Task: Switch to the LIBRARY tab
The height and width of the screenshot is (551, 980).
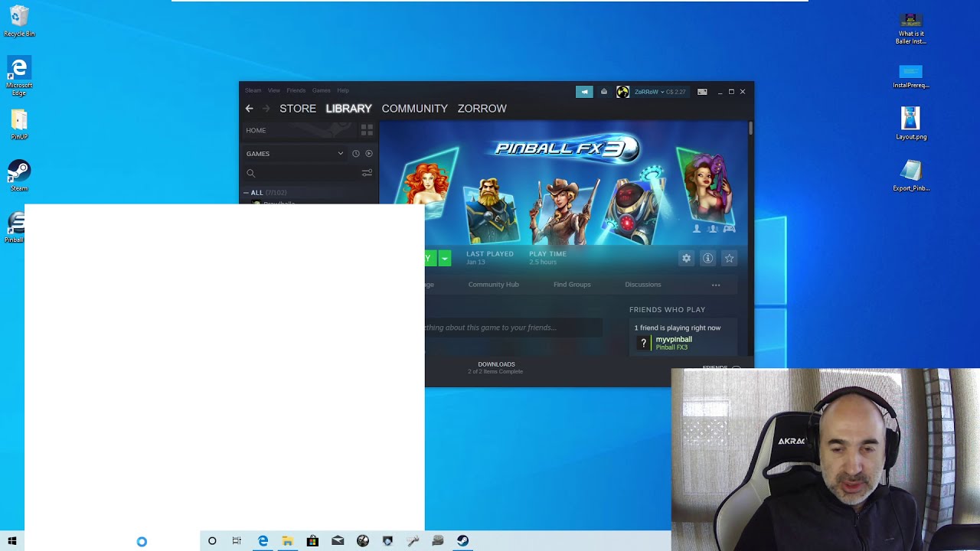Action: [348, 109]
